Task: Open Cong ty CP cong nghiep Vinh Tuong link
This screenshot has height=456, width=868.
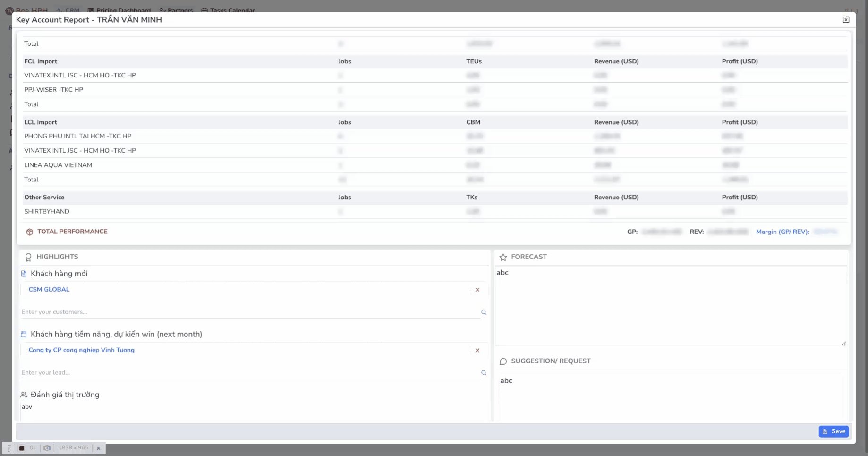Action: click(x=81, y=350)
